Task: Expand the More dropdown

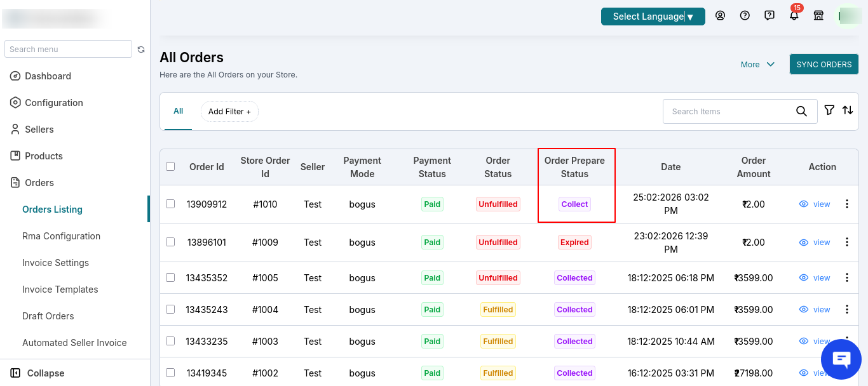Action: click(757, 64)
